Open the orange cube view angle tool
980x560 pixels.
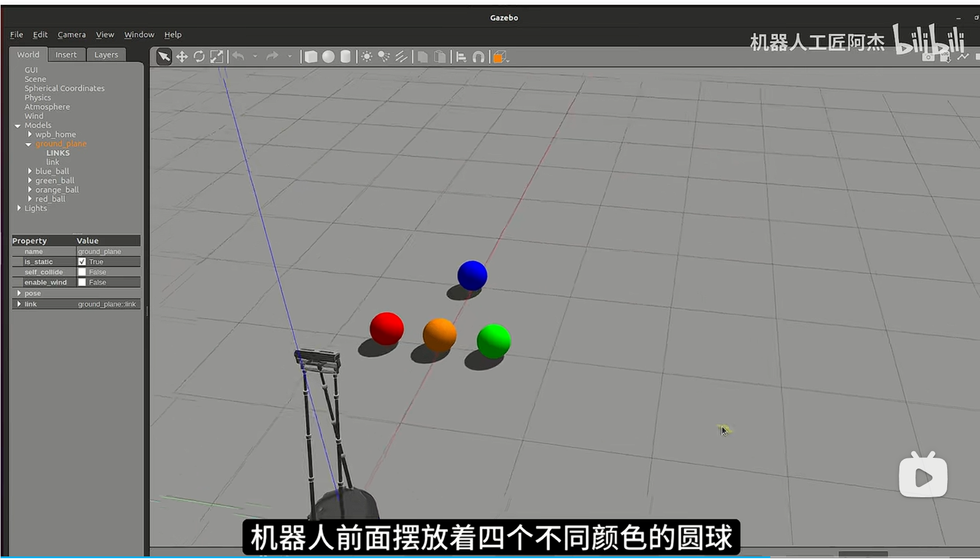pyautogui.click(x=499, y=57)
